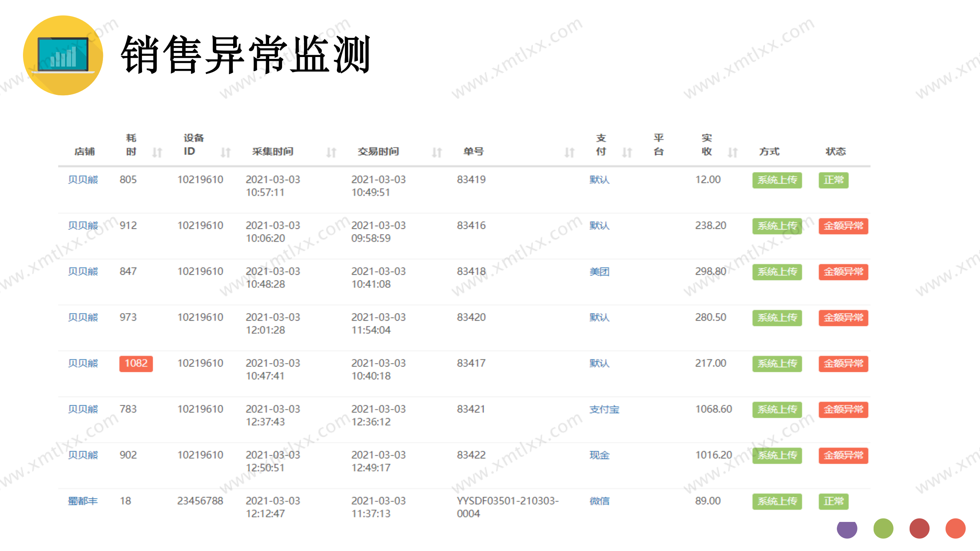Click the amount 238.20 cell
Image resolution: width=980 pixels, height=551 pixels.
[x=710, y=225]
